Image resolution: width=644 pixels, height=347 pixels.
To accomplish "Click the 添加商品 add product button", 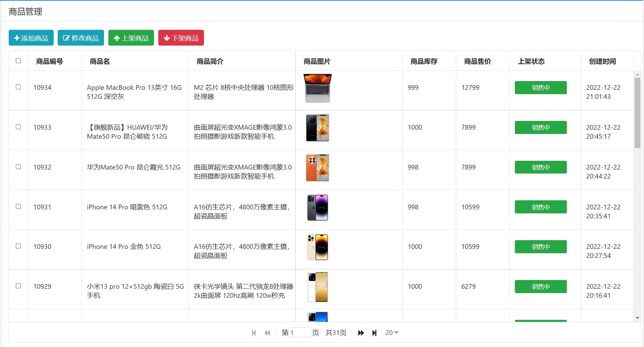I will [x=31, y=38].
